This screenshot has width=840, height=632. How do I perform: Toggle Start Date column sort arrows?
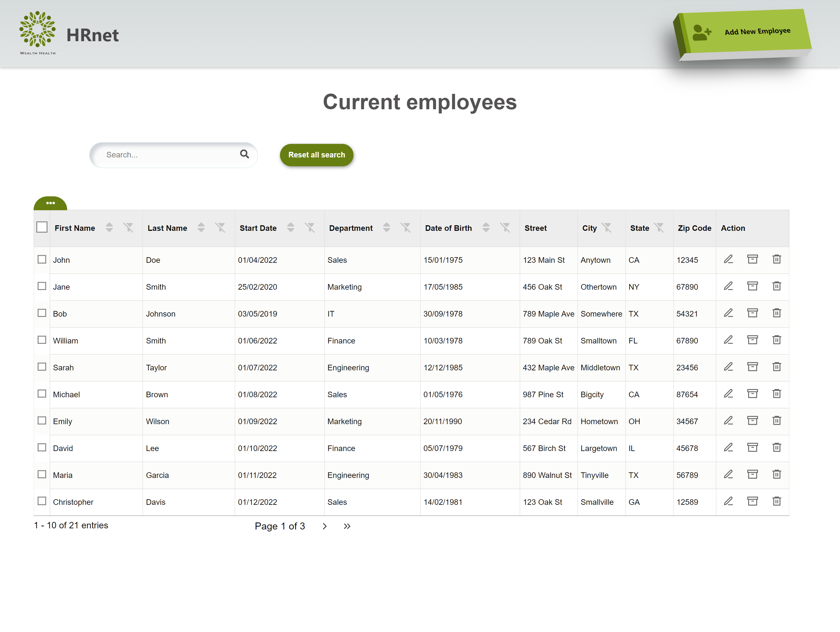tap(291, 228)
